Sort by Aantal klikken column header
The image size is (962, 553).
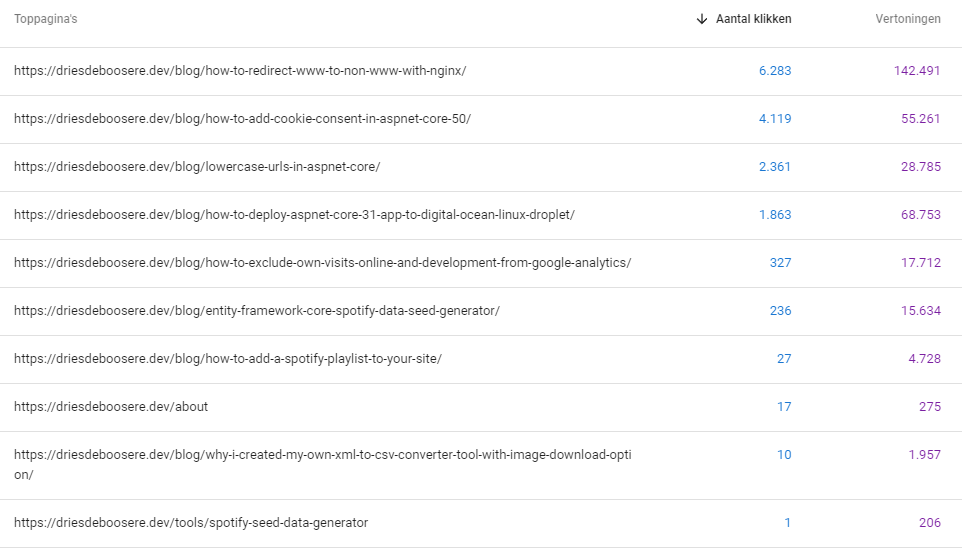(753, 19)
